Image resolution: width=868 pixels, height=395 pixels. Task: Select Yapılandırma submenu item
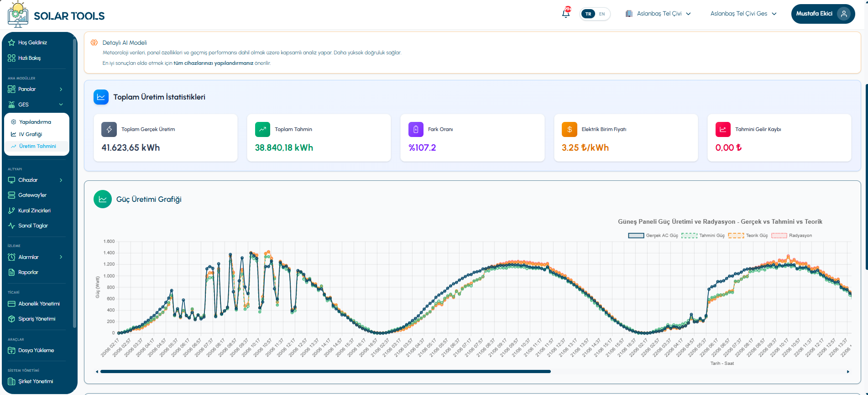(x=35, y=122)
